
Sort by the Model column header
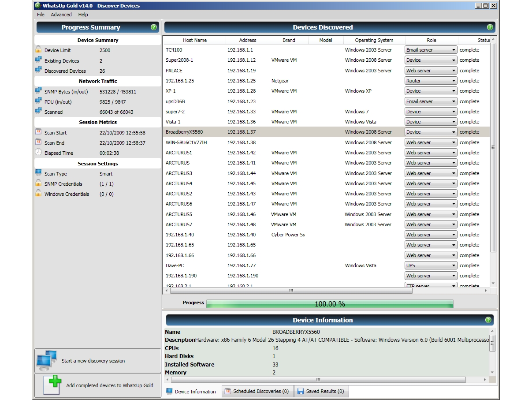click(x=326, y=40)
